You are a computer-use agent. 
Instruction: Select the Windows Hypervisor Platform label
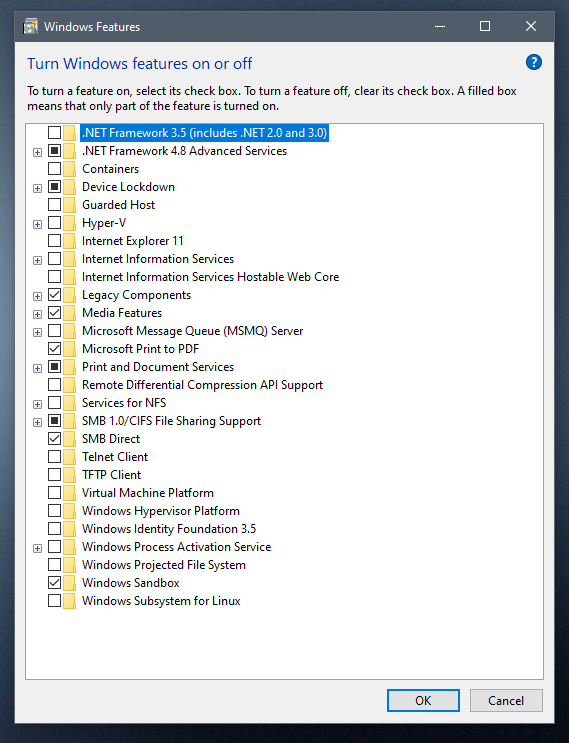click(x=161, y=511)
